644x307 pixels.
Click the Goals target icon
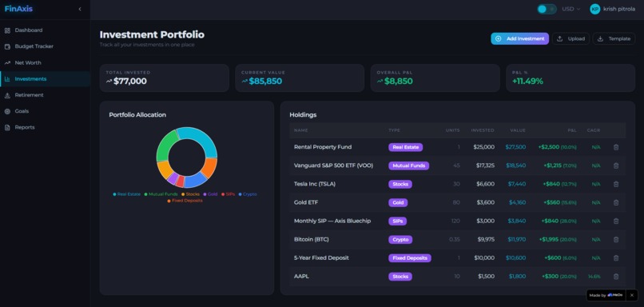pos(7,111)
